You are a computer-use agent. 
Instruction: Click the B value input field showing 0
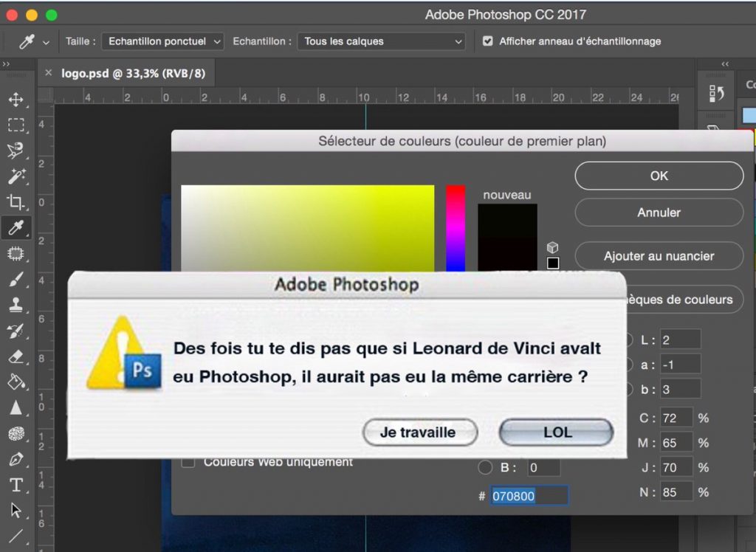coord(544,467)
